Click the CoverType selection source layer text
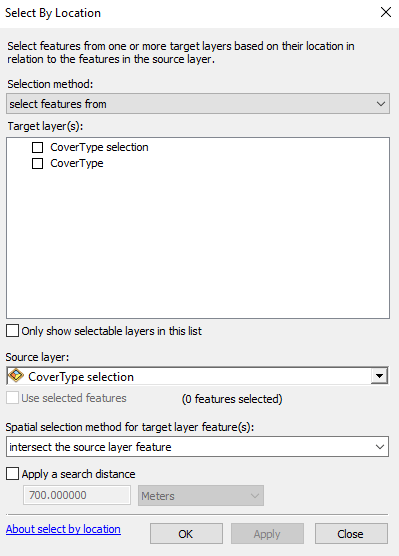 tap(81, 377)
